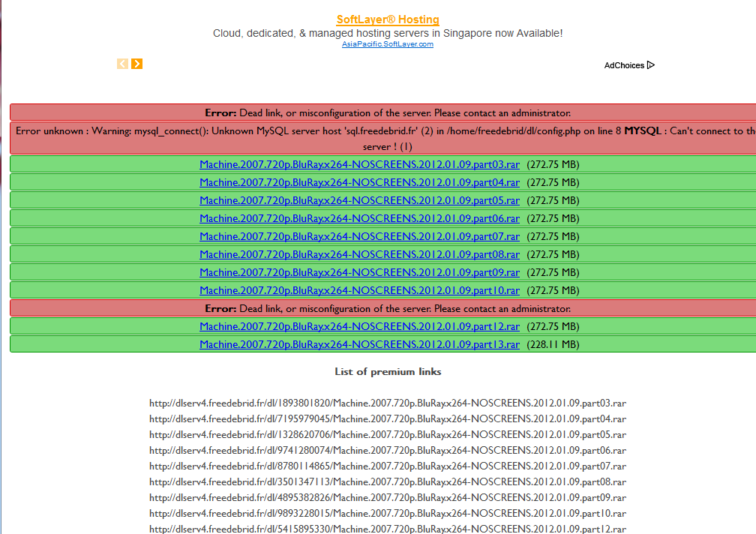The height and width of the screenshot is (534, 756).
Task: Click the MySQL unknown server host error text
Action: coord(385,138)
